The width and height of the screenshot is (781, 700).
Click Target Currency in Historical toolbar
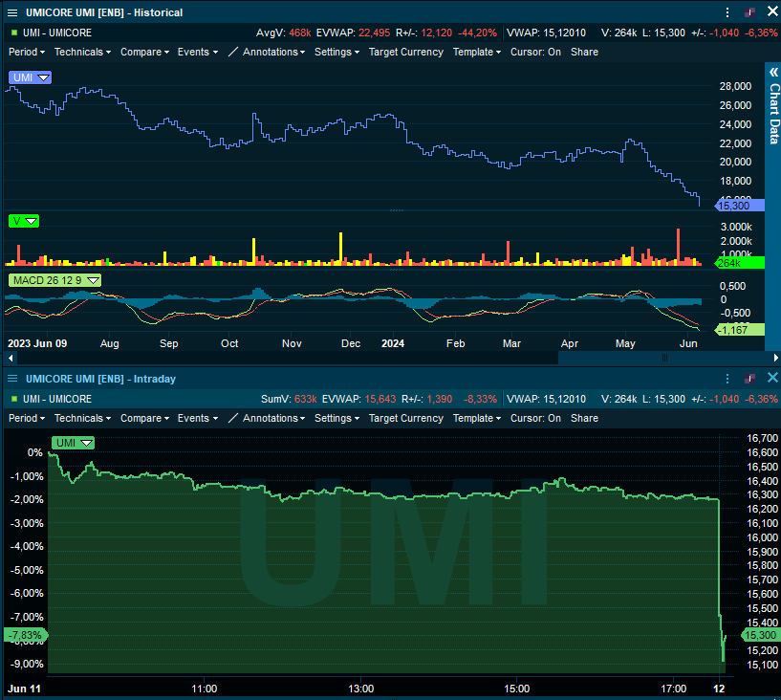tap(406, 52)
